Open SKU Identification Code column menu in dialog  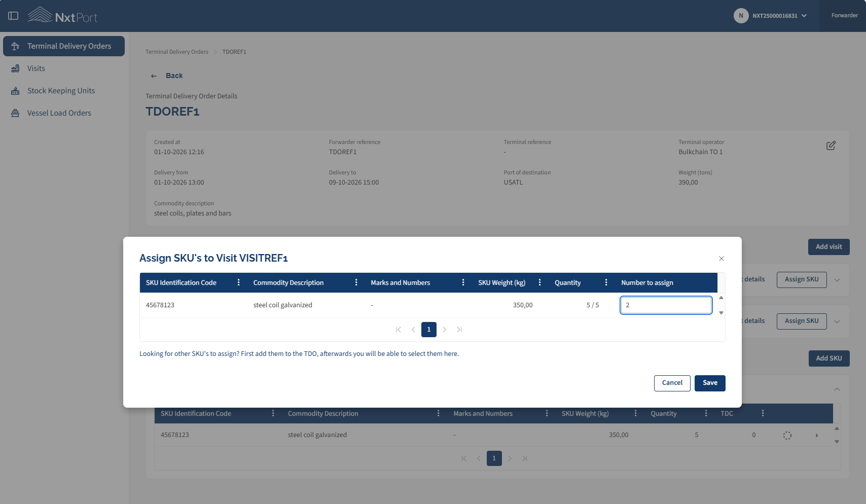pos(239,282)
